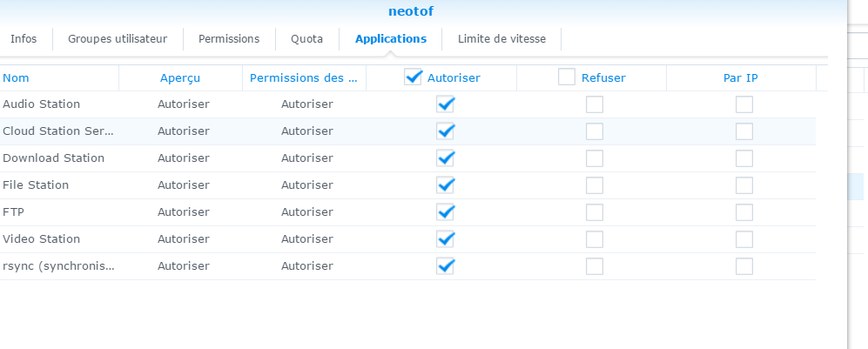Uncheck Autoriser for File Station
868x349 pixels.
click(445, 185)
